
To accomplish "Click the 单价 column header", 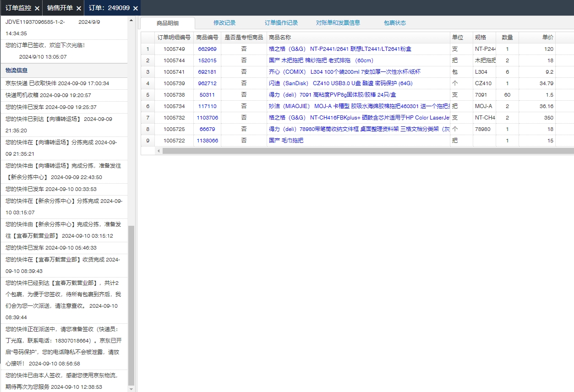I will tap(537, 38).
